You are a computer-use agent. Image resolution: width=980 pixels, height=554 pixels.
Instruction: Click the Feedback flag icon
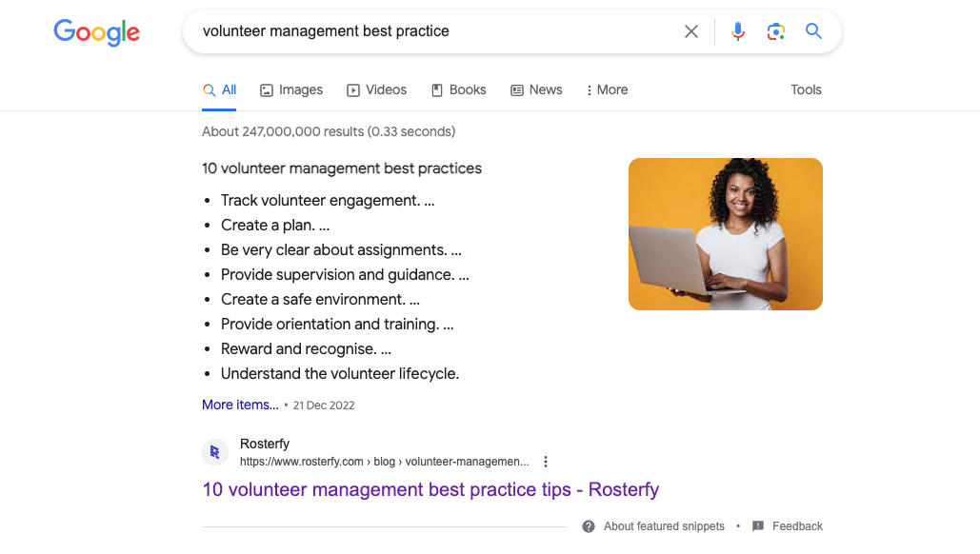[758, 525]
